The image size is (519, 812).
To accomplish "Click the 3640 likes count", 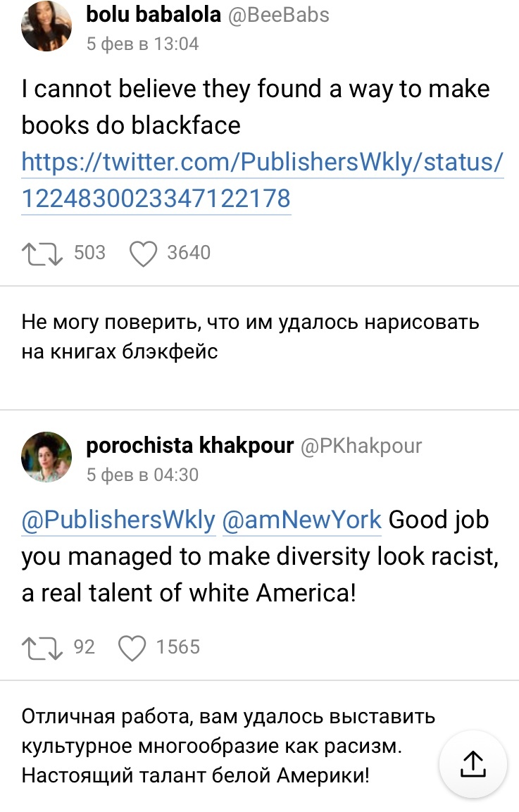I will (x=189, y=253).
